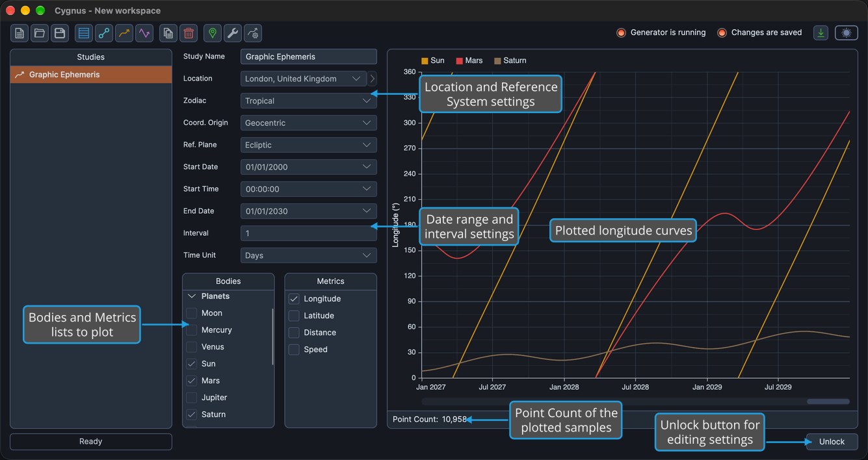The height and width of the screenshot is (460, 868).
Task: Create a new workspace document
Action: tap(20, 33)
